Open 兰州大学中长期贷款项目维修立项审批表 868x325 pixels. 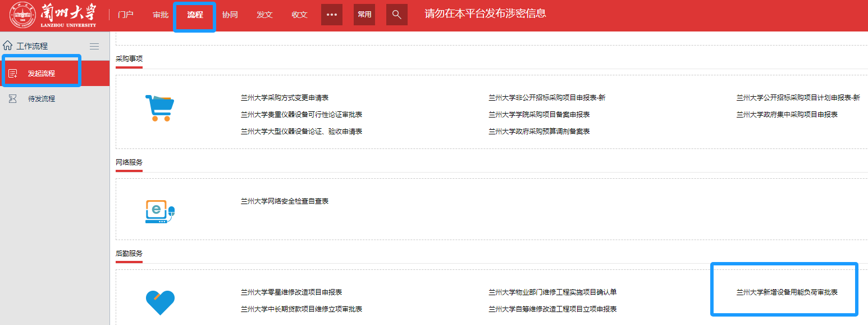point(301,309)
